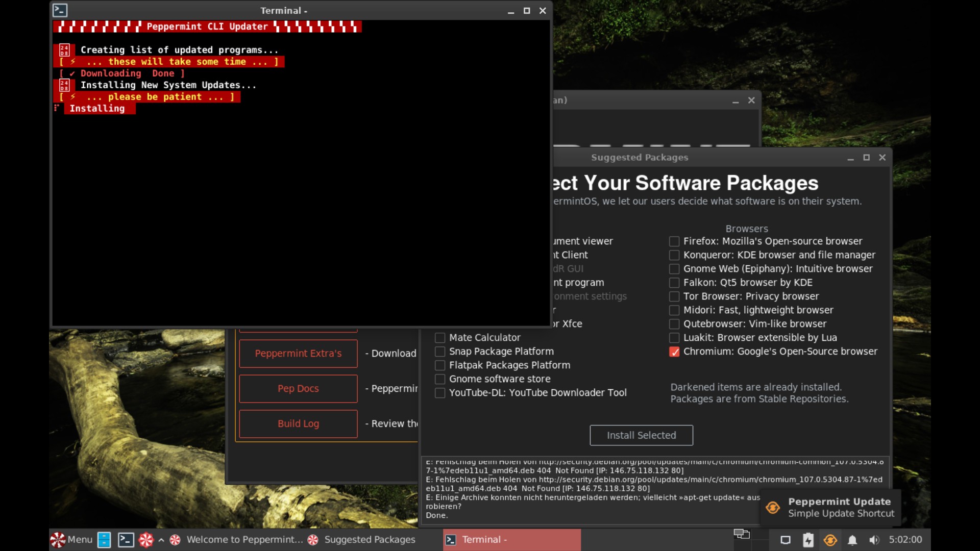Image resolution: width=980 pixels, height=551 pixels.
Task: Open the notification bell in the system tray
Action: pyautogui.click(x=853, y=540)
